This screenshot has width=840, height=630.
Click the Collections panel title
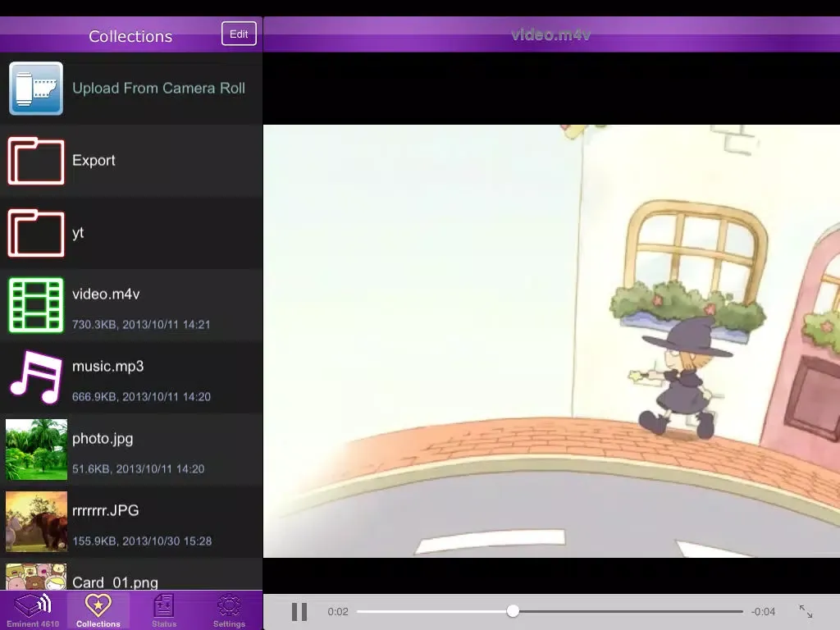[x=130, y=36]
